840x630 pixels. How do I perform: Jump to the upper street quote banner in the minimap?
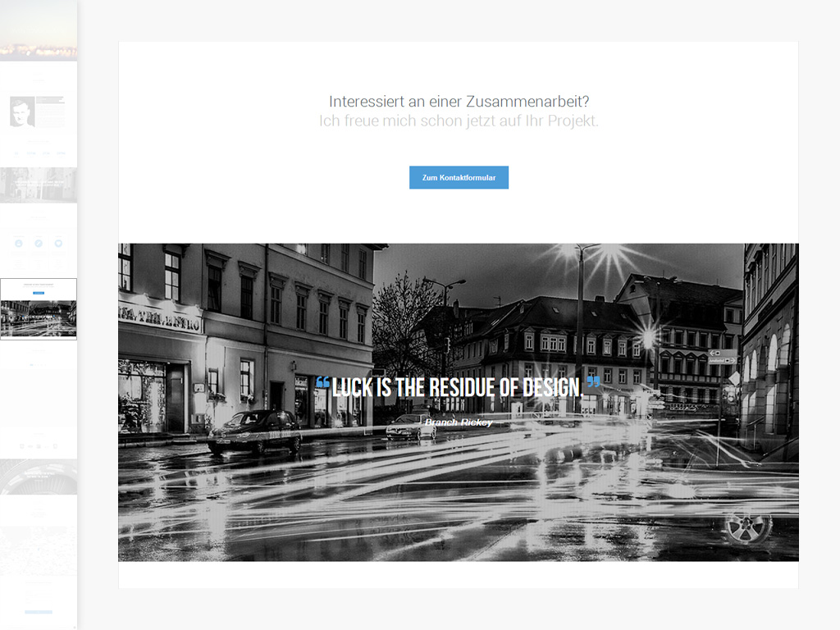pyautogui.click(x=39, y=185)
